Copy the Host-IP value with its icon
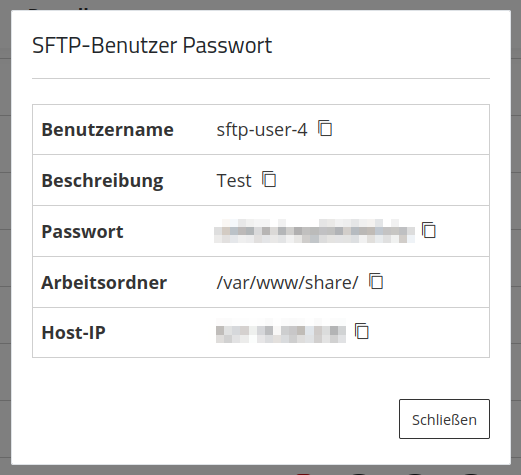This screenshot has height=475, width=521. 362,332
